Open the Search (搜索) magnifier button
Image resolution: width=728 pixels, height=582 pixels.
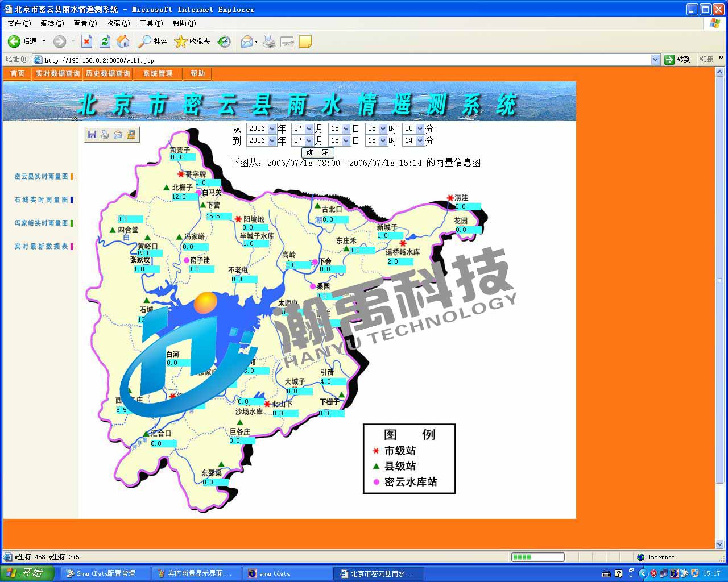tap(154, 41)
